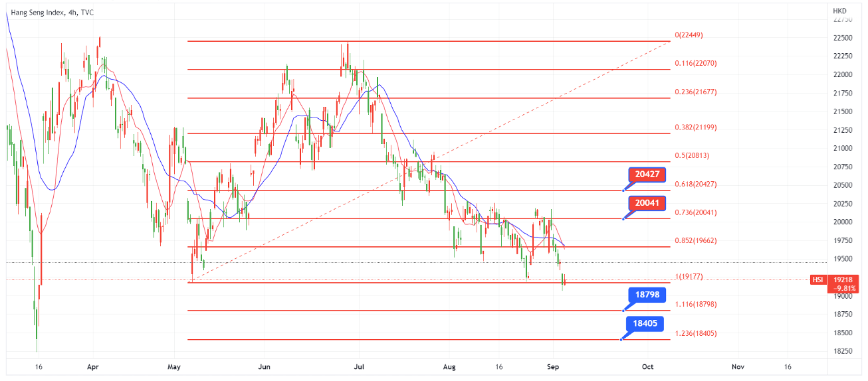Select Nov on the time axis
Screen dimensions: 868x381
[737, 366]
